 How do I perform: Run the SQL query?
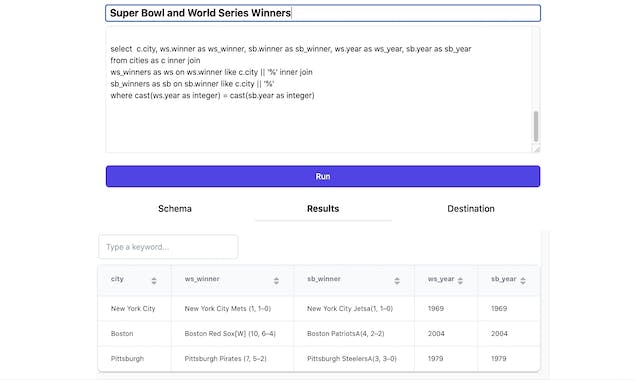323,176
